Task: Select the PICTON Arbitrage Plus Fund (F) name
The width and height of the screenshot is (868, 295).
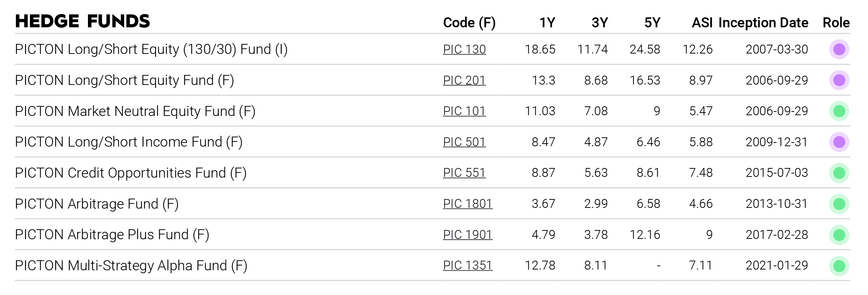Action: click(x=112, y=235)
